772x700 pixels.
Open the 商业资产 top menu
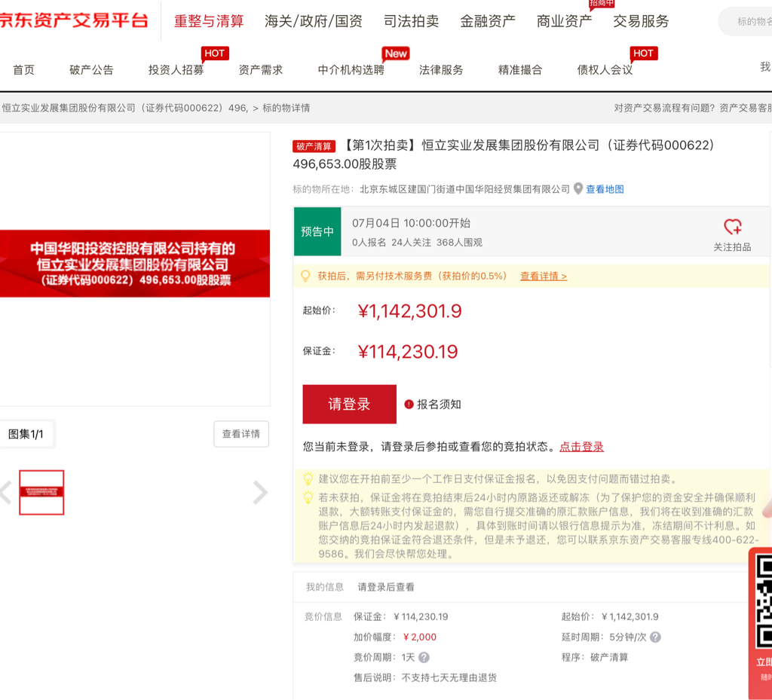click(x=564, y=21)
